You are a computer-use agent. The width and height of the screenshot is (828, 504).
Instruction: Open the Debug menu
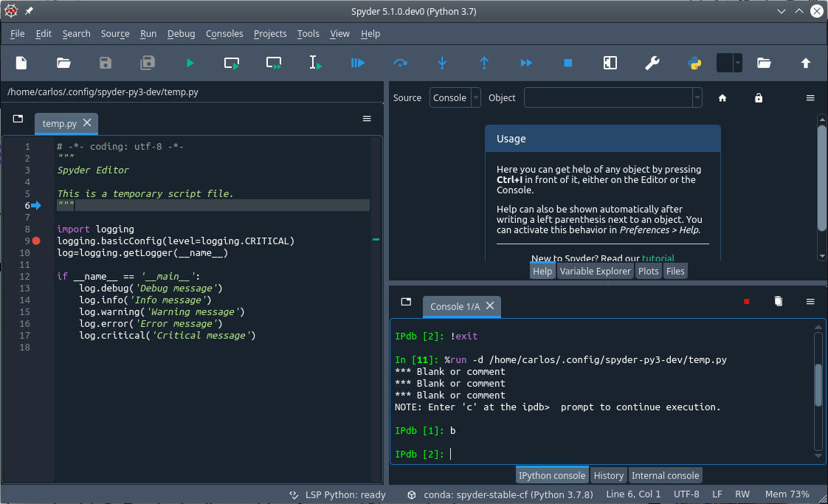181,34
